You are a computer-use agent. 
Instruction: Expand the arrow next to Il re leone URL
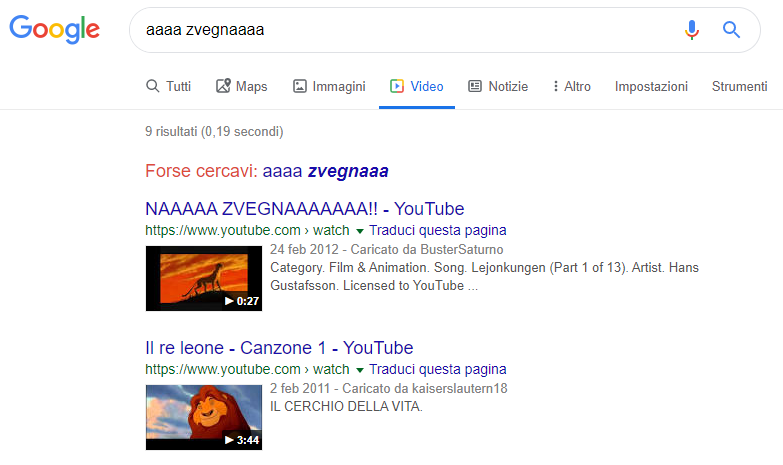[x=360, y=370]
